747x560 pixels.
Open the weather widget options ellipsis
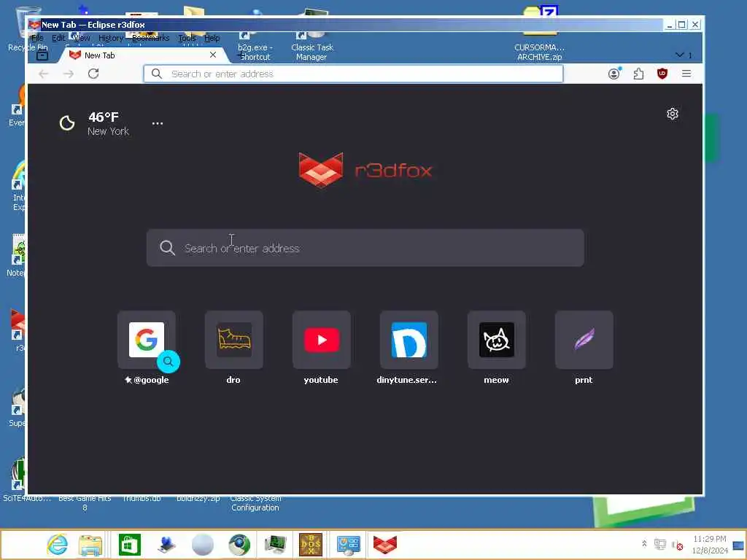158,123
